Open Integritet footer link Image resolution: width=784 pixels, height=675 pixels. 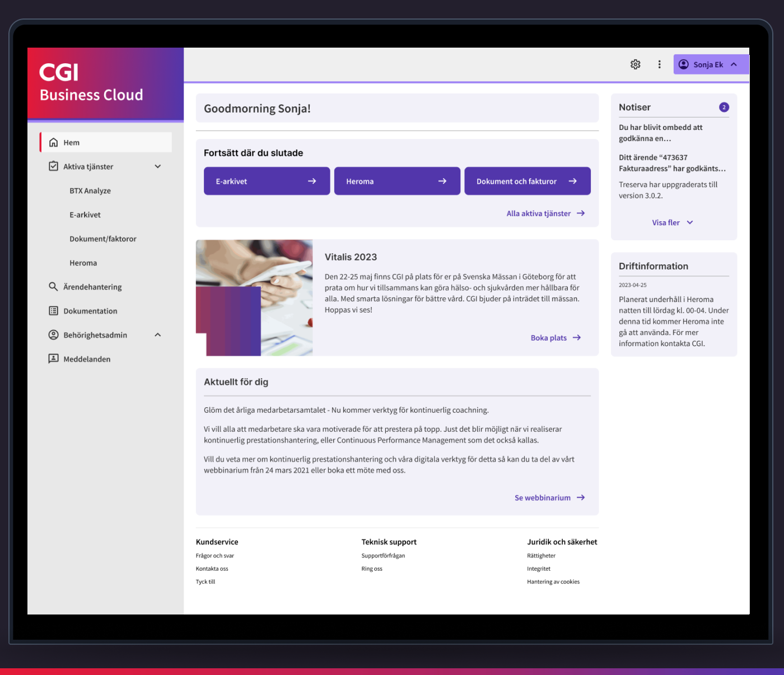tap(539, 569)
